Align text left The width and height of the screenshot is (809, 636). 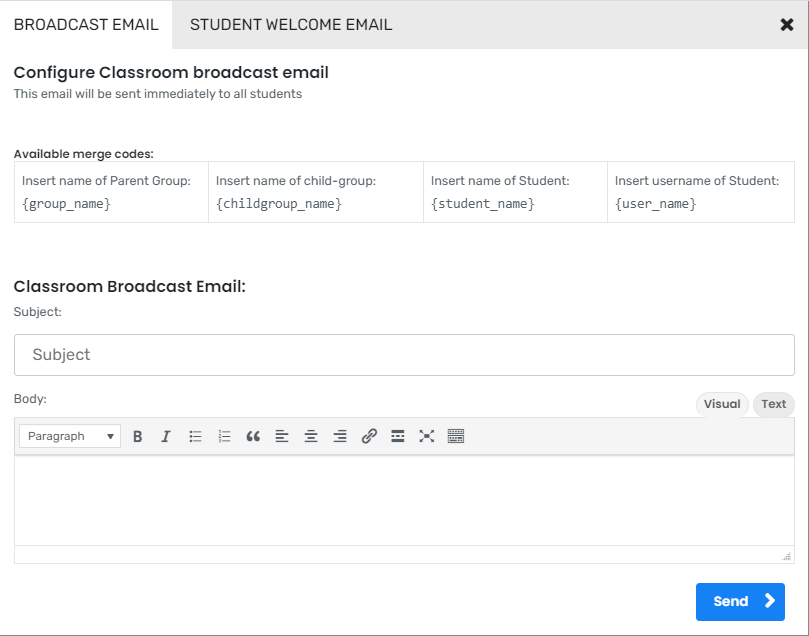coord(282,436)
